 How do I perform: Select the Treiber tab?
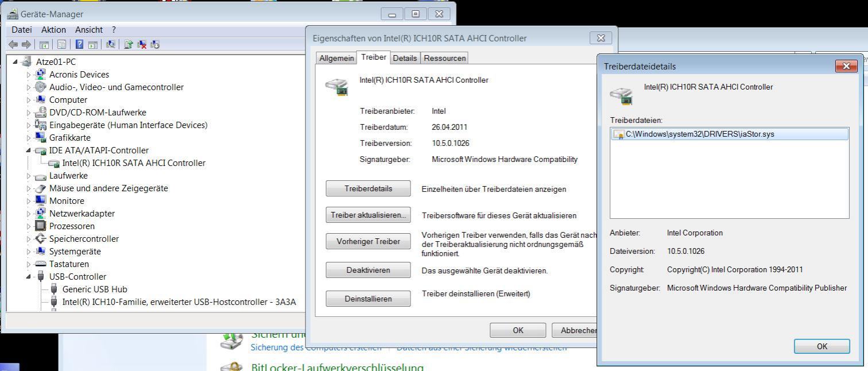coord(374,57)
